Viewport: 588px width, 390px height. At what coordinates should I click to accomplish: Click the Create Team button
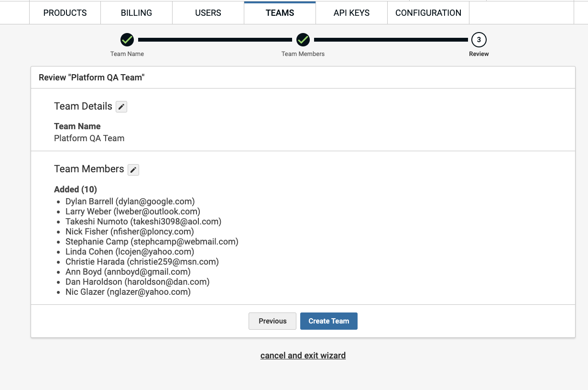pyautogui.click(x=328, y=321)
